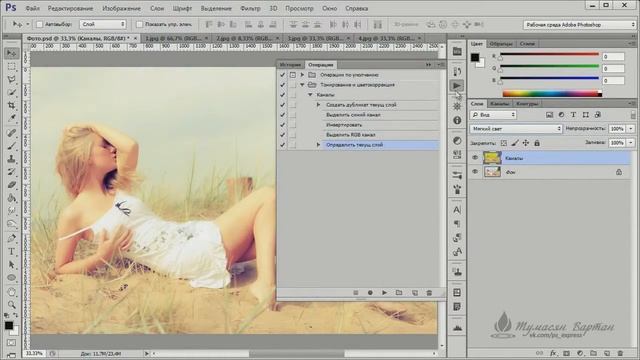The width and height of the screenshot is (640, 360).
Task: Click the foreground color swatch in Color panel
Action: click(x=475, y=57)
